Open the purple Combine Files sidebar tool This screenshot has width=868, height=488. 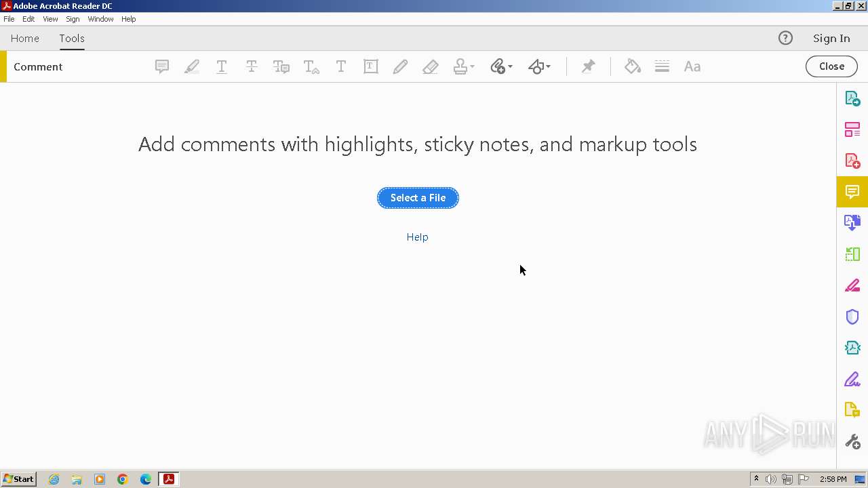(x=852, y=222)
